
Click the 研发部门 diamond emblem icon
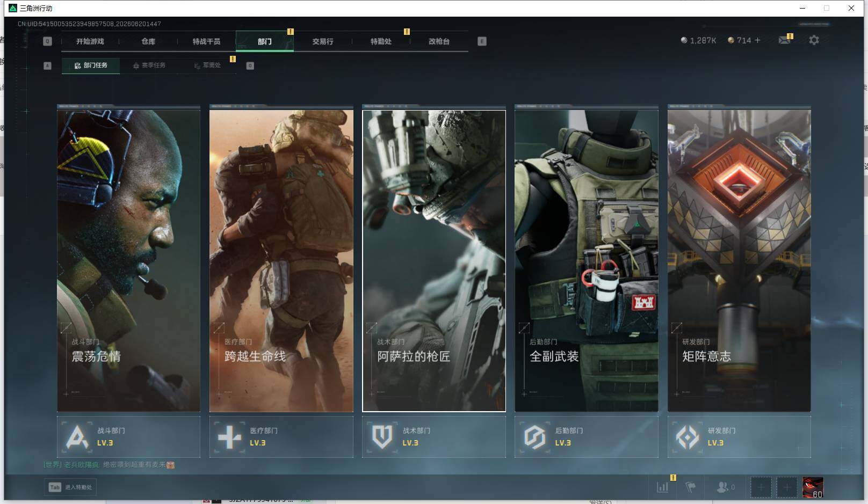[x=688, y=437]
